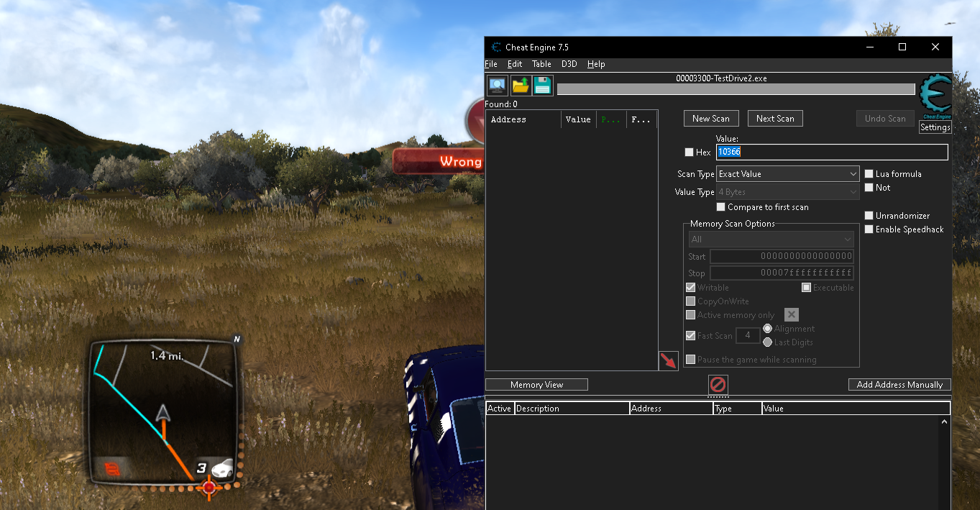
Task: Enable the Lua formula checkbox
Action: pos(869,174)
